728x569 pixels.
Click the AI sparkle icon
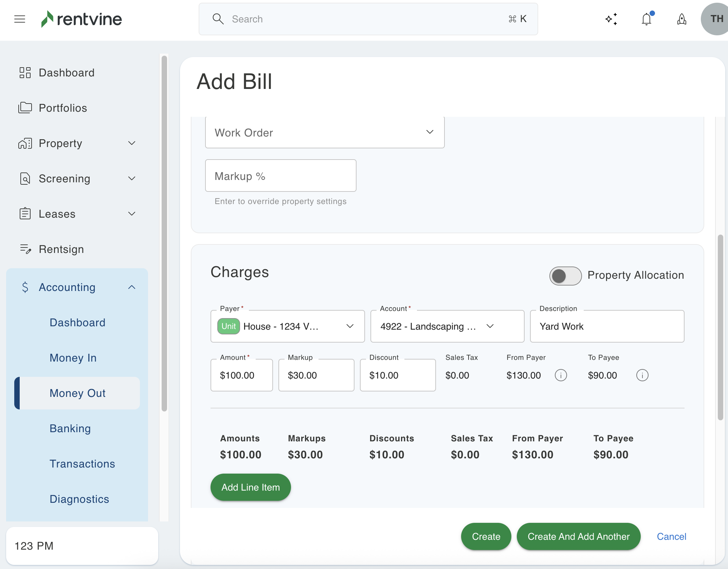[x=611, y=19]
